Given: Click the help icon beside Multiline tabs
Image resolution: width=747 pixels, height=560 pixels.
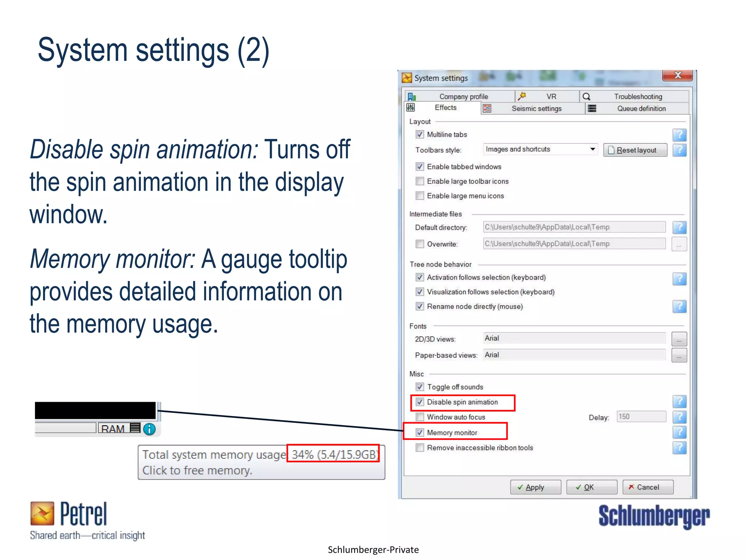Looking at the screenshot, I should (x=679, y=135).
